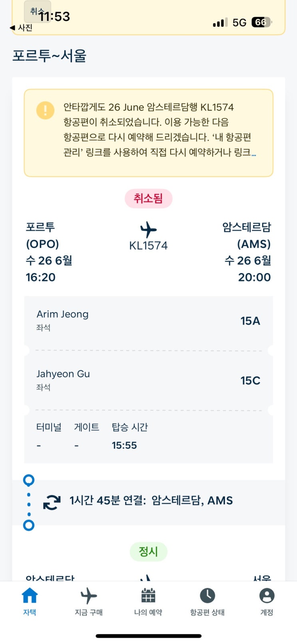Viewport: 297px width, 644px height.
Task: Tap the top circle of connection timeline
Action: pos(29,480)
